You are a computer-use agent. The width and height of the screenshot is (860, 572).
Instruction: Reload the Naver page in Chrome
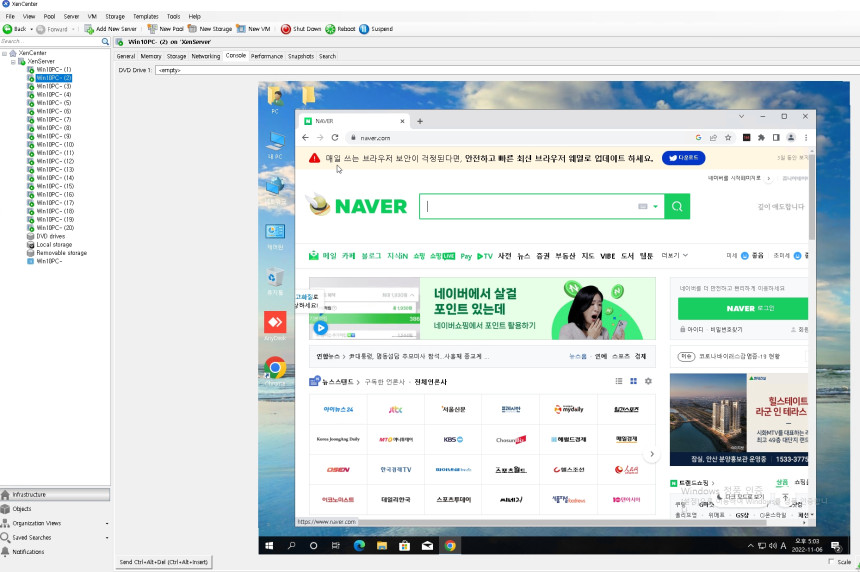[335, 138]
